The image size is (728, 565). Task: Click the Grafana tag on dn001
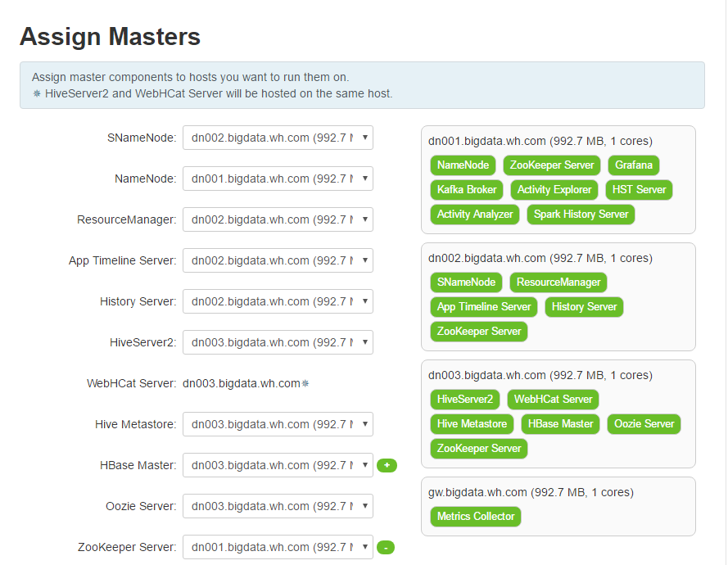click(633, 165)
